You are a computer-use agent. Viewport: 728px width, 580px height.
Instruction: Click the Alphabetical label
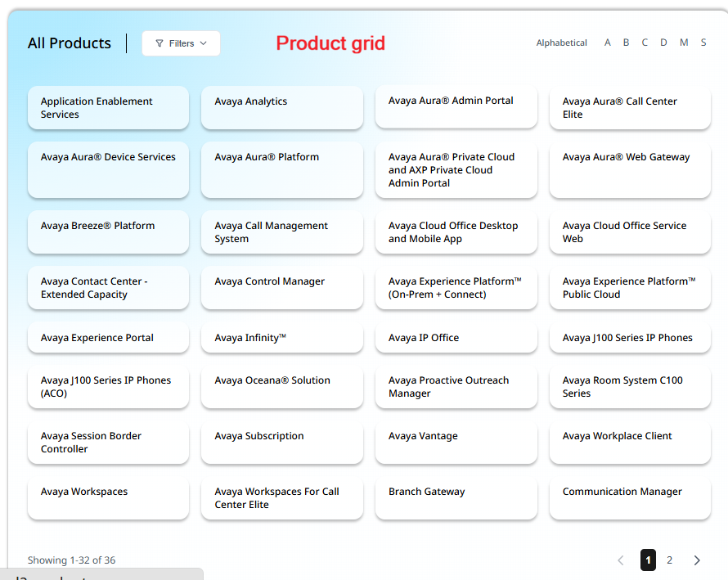561,43
